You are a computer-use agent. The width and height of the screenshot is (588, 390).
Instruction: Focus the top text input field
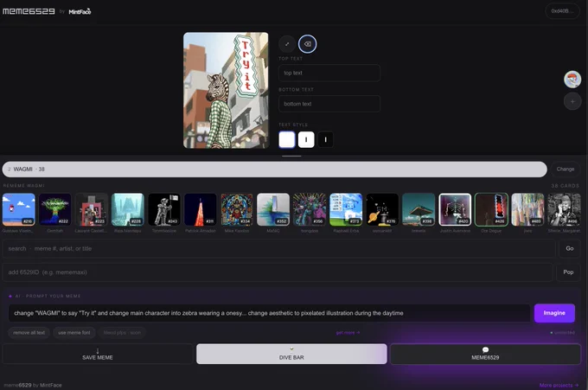(329, 73)
